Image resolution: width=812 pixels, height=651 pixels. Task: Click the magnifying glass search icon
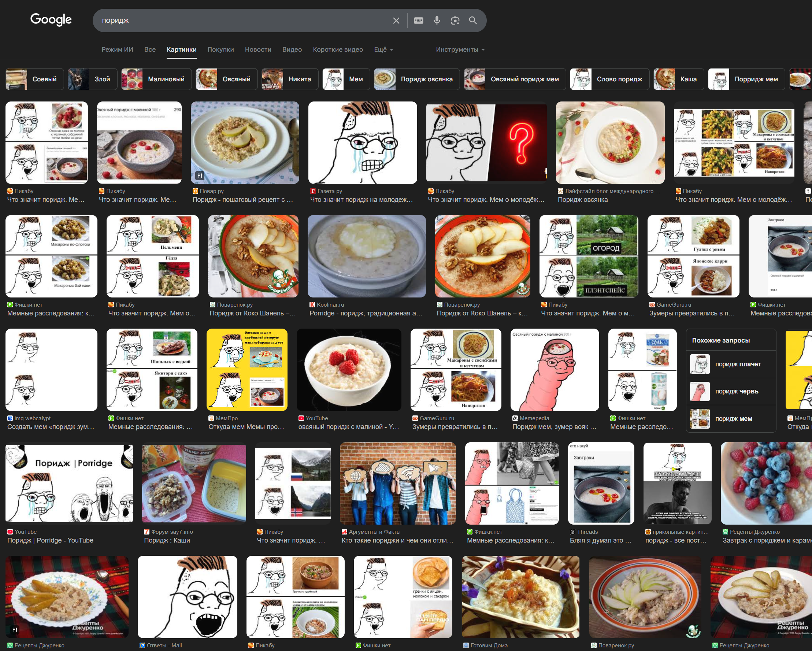click(473, 21)
